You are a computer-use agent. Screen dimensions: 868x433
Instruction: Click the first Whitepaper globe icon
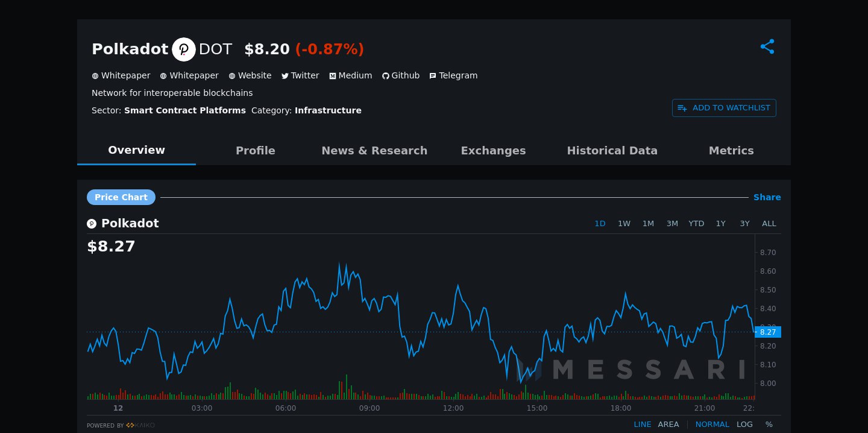pos(95,76)
